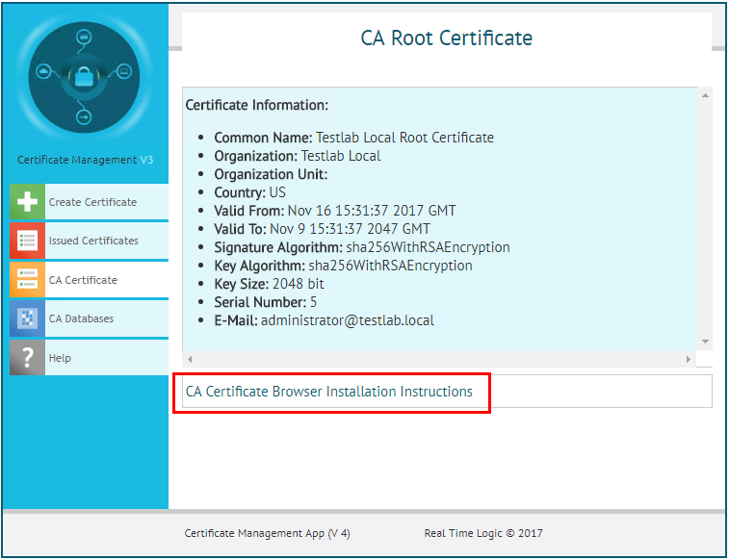Click the scroll up arrow of certificate box
Viewport: 729px width, 560px height.
pyautogui.click(x=705, y=95)
